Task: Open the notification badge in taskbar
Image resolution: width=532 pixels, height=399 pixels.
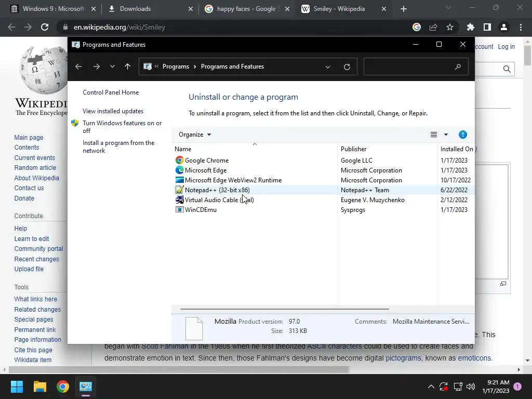Action: 517,387
